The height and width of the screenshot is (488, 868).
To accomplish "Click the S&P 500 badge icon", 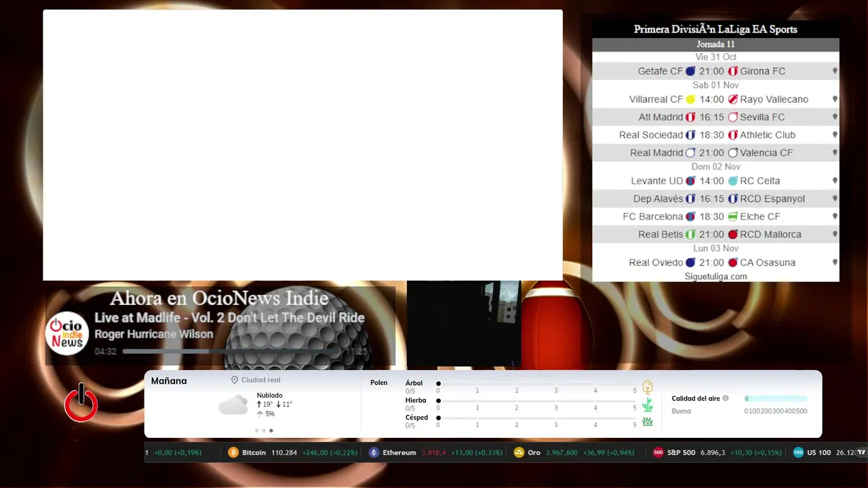I will click(658, 453).
